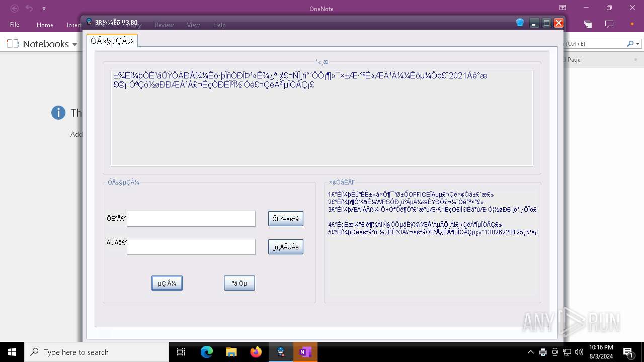The height and width of the screenshot is (362, 644).
Task: Click the note line beginning with '1£º'
Action: coord(411,195)
